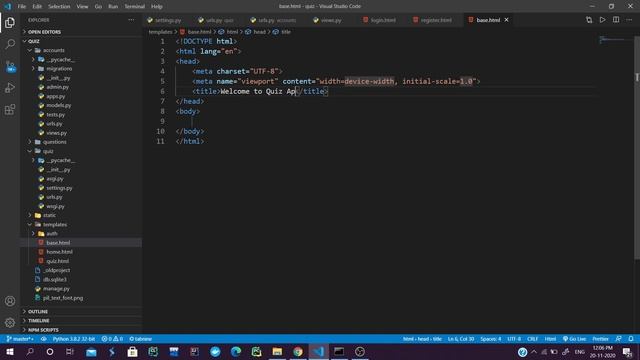This screenshot has width=640, height=360.
Task: Click Python 3.8.2 32-bit interpreter selector
Action: click(74, 339)
